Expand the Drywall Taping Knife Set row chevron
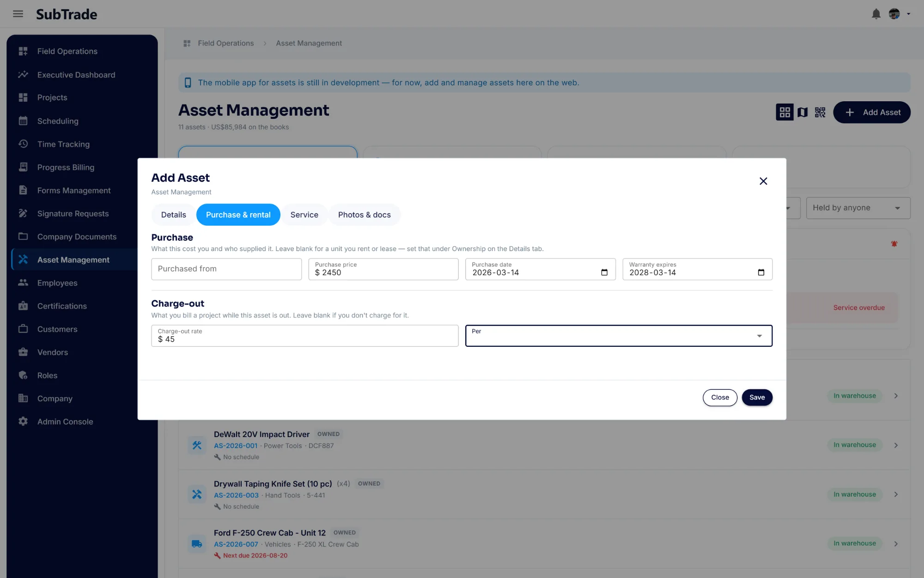This screenshot has width=924, height=578. [x=896, y=494]
